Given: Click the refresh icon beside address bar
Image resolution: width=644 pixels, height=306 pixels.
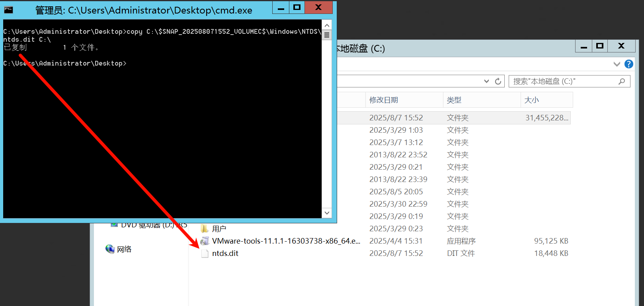Looking at the screenshot, I should click(x=498, y=81).
